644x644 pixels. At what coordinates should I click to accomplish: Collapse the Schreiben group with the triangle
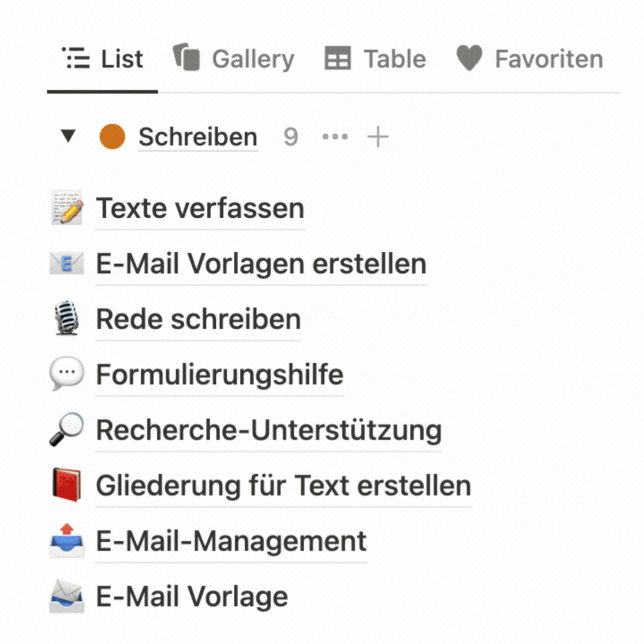pos(69,137)
